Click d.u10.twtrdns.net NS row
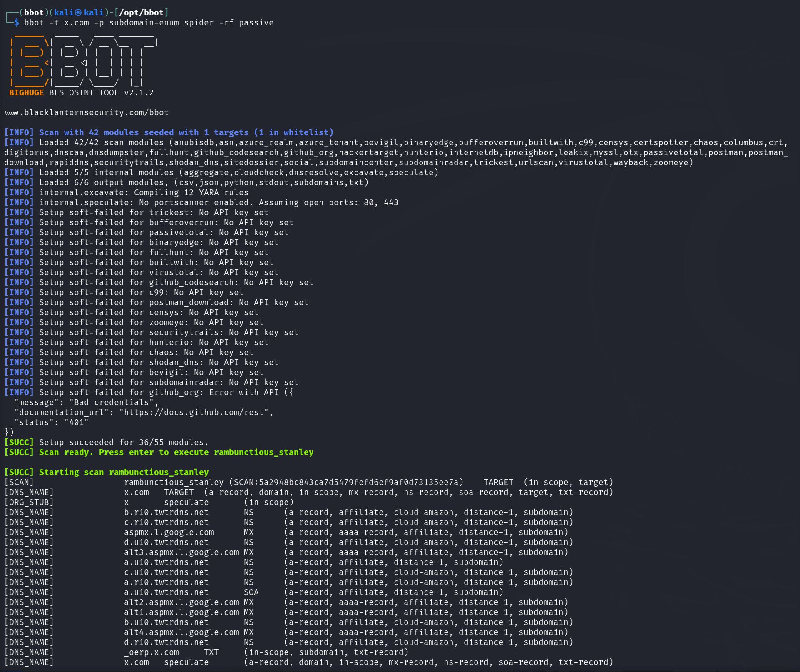This screenshot has width=800, height=672. coord(289,542)
